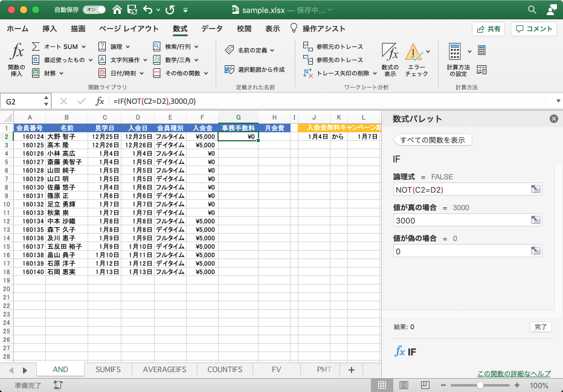Collapse range button for 値が偽の場合 field
The image size is (563, 392).
[x=535, y=251]
